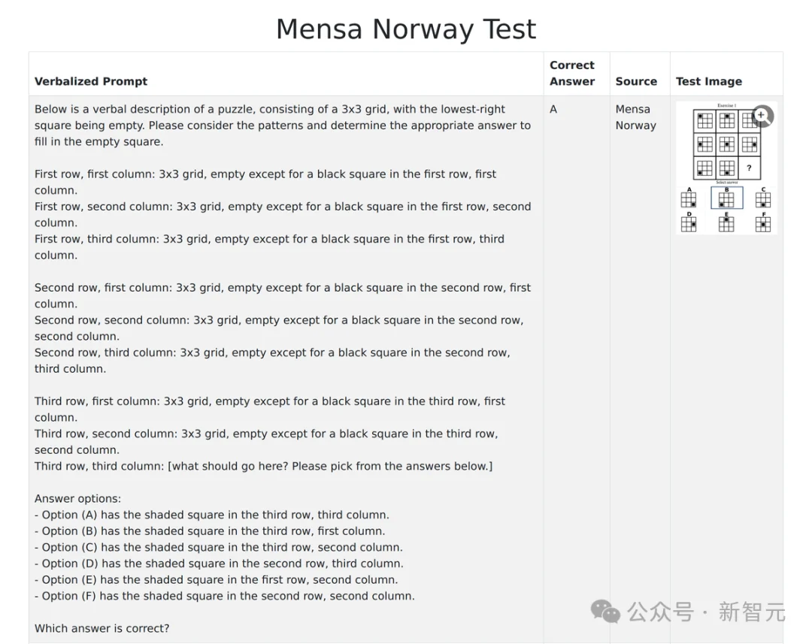Click the 'Which answer is correct?' line
This screenshot has width=812, height=644.
(102, 628)
